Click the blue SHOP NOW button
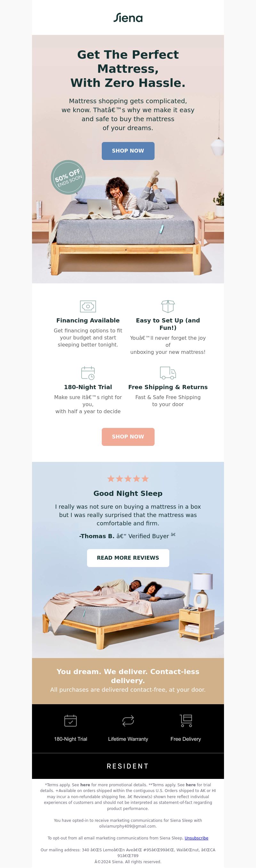The image size is (256, 868). coord(128,151)
